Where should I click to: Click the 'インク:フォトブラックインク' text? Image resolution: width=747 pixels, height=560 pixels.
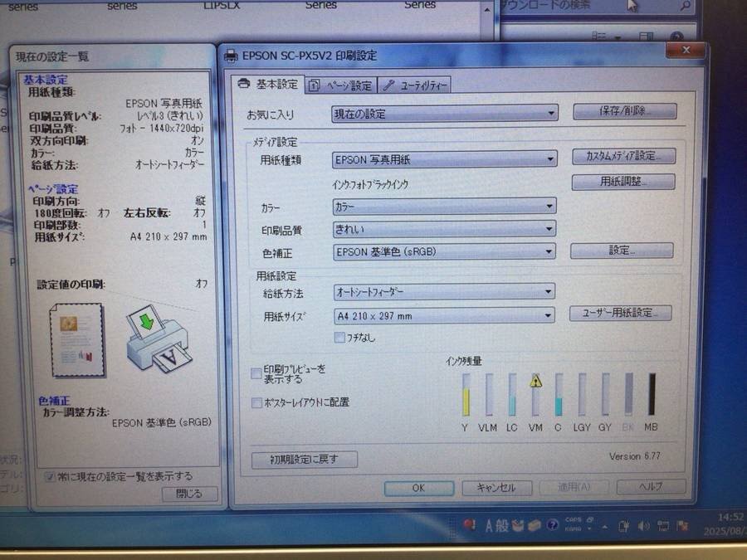[370, 185]
